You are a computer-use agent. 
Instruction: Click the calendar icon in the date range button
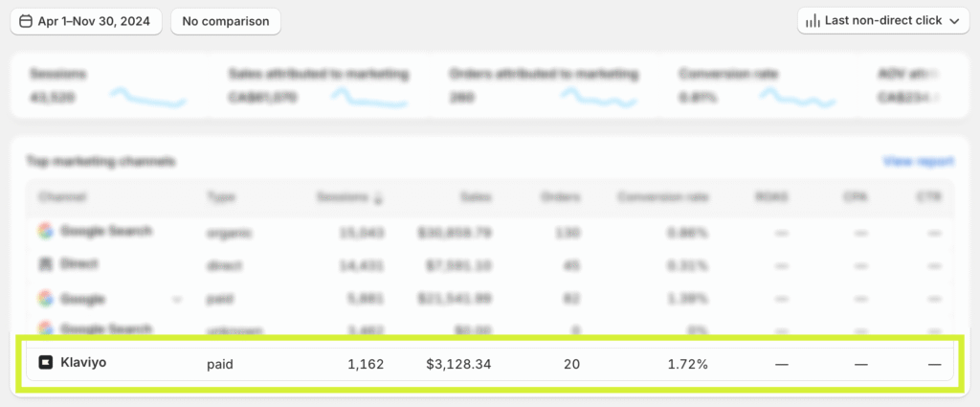click(x=26, y=21)
